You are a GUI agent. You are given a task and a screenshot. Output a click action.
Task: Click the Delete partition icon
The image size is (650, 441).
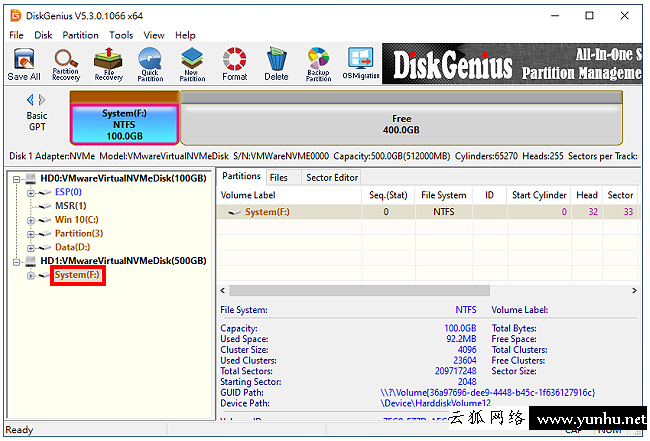[x=276, y=64]
